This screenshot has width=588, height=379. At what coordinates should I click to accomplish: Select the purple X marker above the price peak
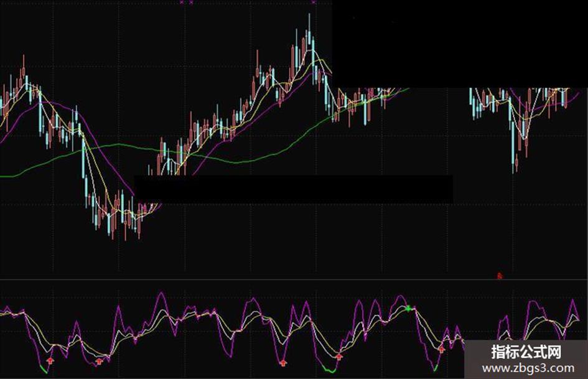[314, 2]
